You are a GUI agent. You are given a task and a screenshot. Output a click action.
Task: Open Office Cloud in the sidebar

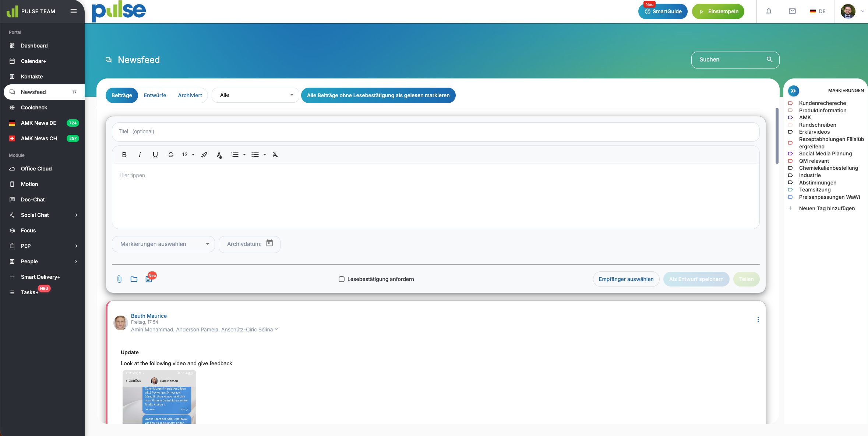coord(36,169)
